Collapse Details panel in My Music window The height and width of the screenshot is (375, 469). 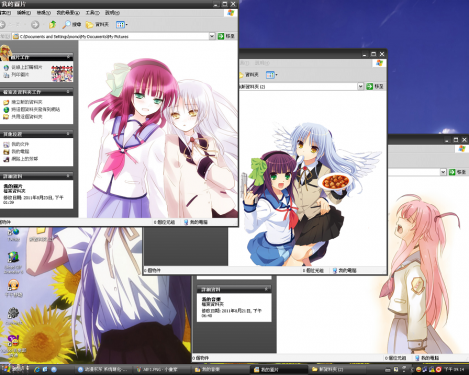pos(266,289)
